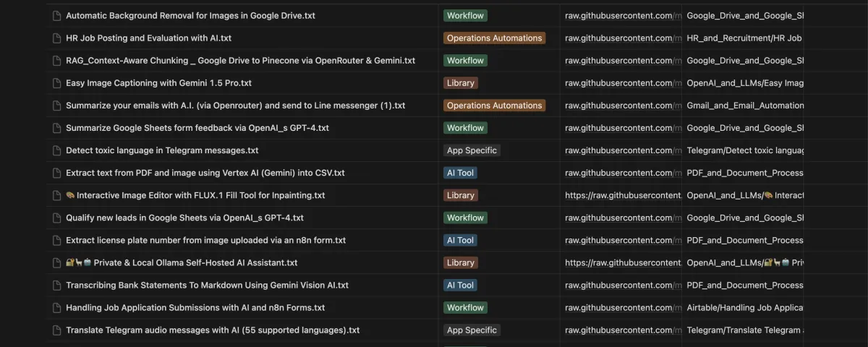Select App Specific tag in Translate Telegram audio row
Image resolution: width=868 pixels, height=347 pixels.
click(472, 330)
